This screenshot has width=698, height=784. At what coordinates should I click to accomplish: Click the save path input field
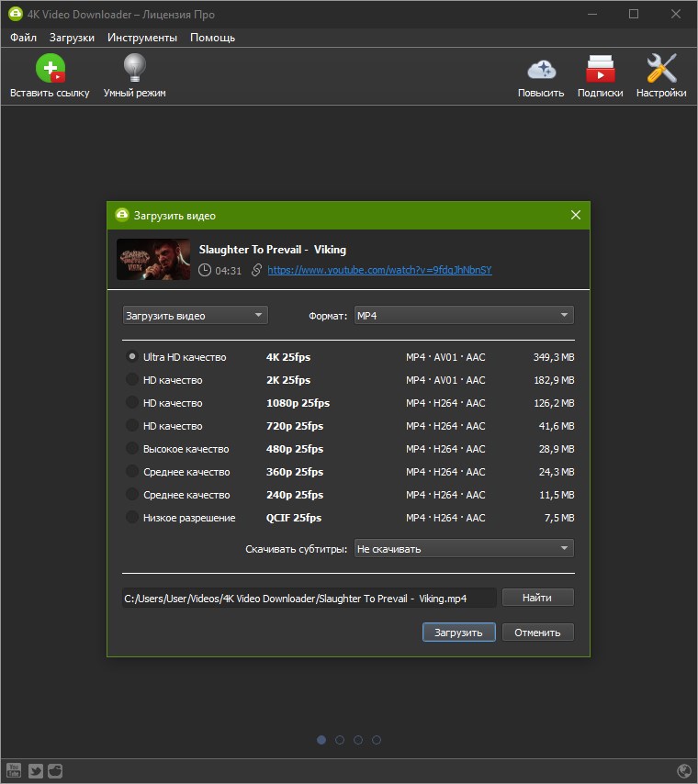click(310, 598)
